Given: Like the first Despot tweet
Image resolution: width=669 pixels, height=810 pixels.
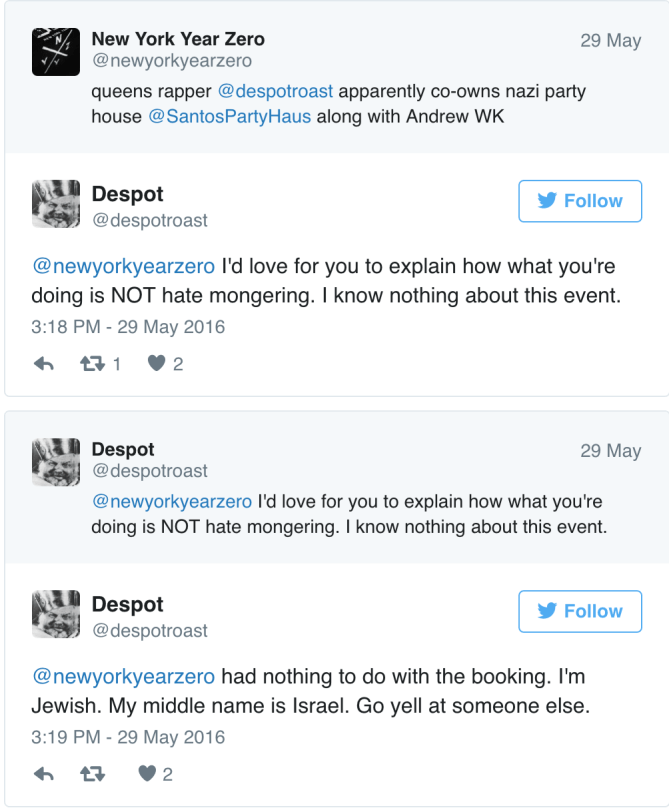Looking at the screenshot, I should tap(156, 365).
